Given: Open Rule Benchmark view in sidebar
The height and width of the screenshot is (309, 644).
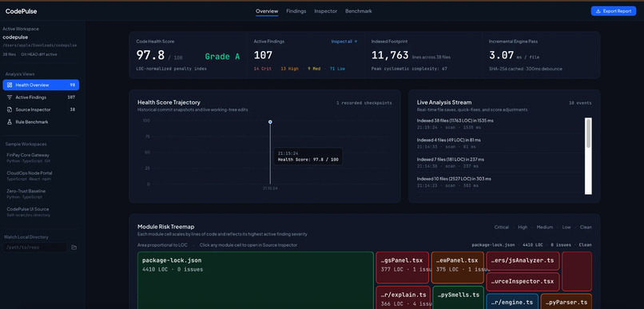Looking at the screenshot, I should click(41, 122).
